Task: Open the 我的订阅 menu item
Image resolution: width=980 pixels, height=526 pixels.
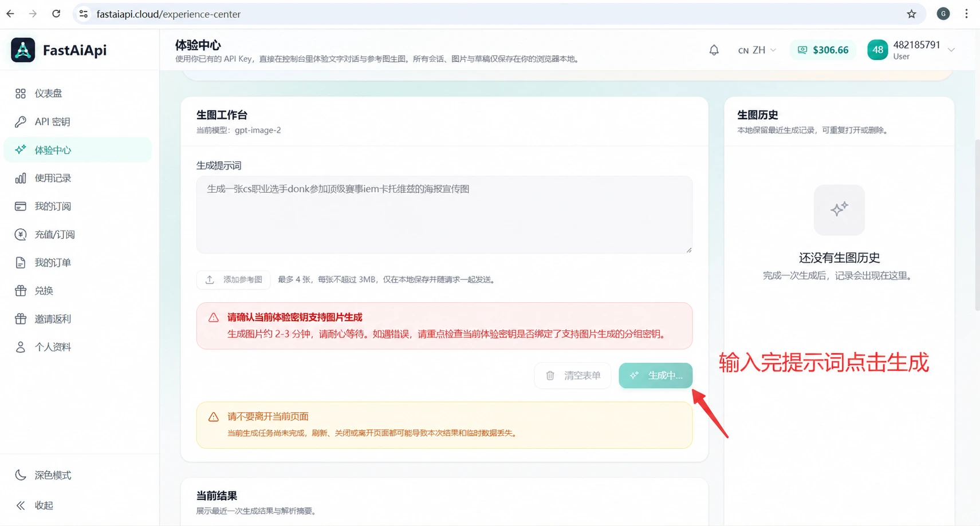Action: pos(77,206)
